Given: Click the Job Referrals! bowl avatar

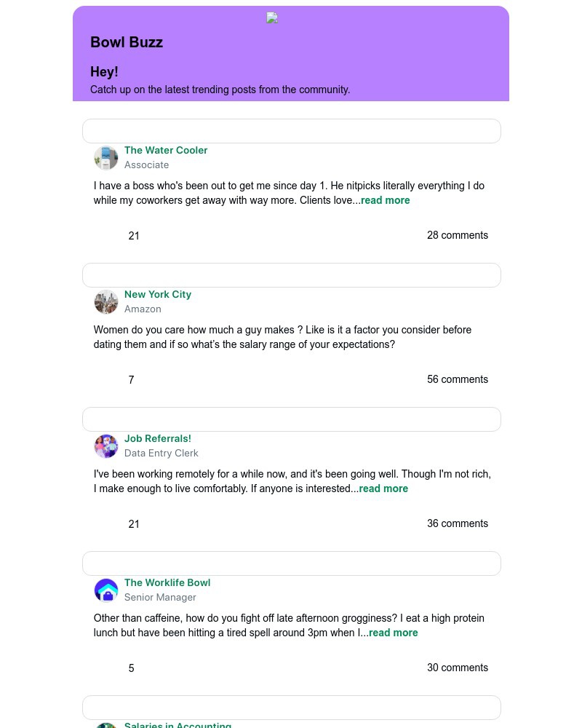Looking at the screenshot, I should click(x=106, y=446).
